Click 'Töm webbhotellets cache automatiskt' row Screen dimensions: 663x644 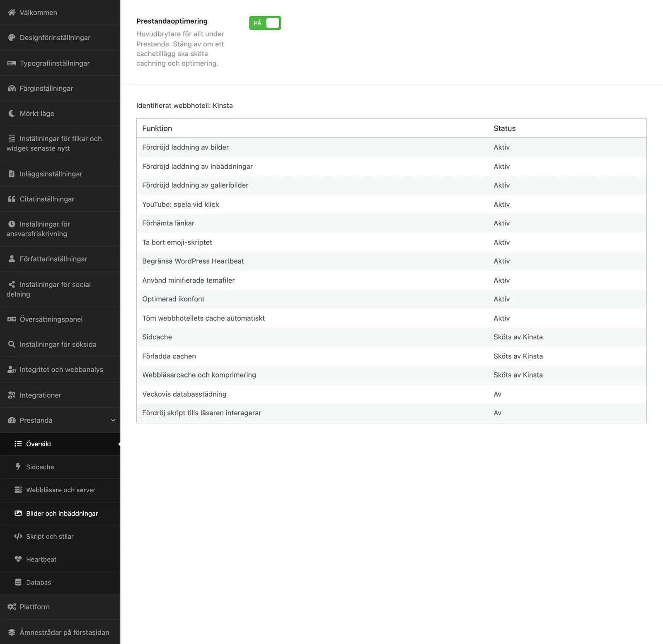[x=392, y=318]
